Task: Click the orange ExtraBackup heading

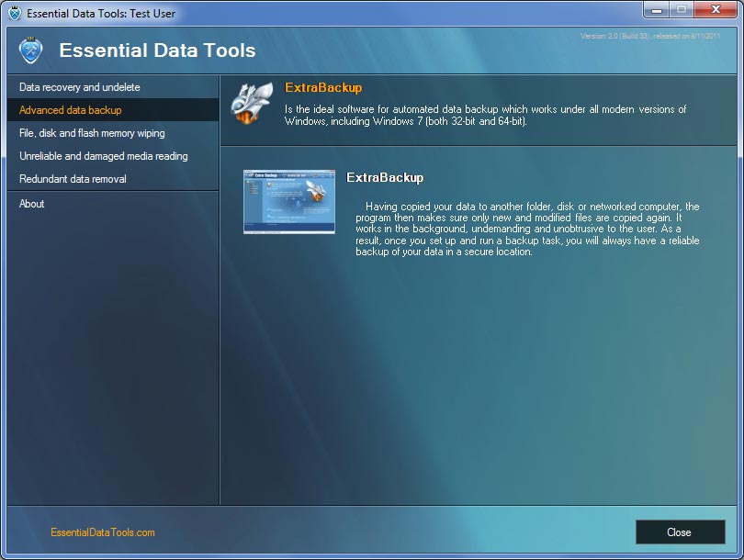Action: (x=323, y=88)
